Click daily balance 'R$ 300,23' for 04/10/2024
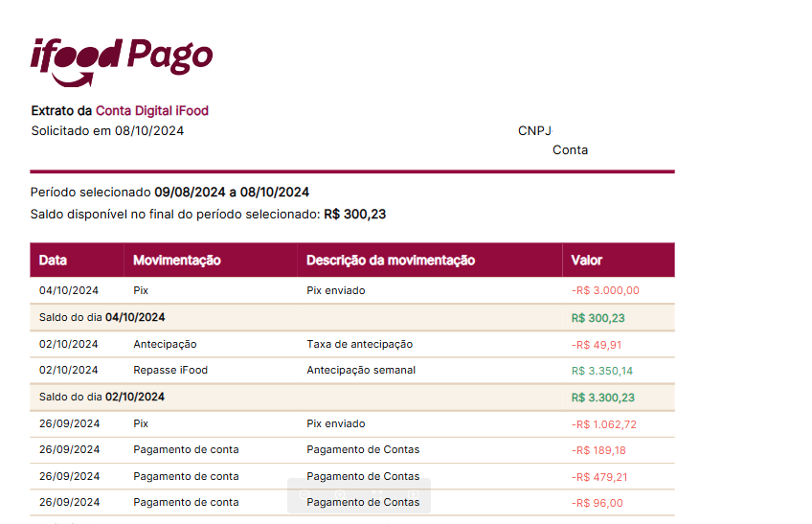Viewport: 812px width, 524px height. tap(598, 318)
